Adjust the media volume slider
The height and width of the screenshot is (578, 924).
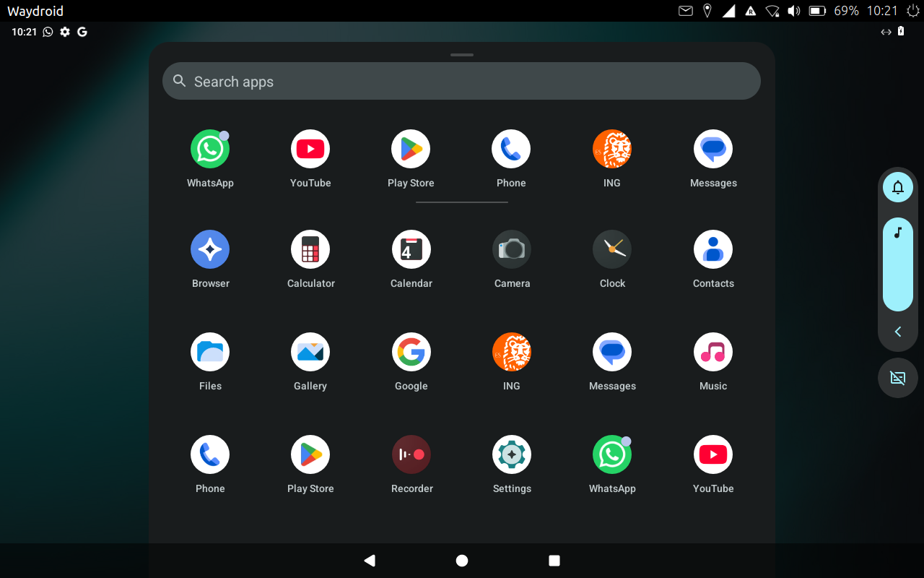coord(898,264)
